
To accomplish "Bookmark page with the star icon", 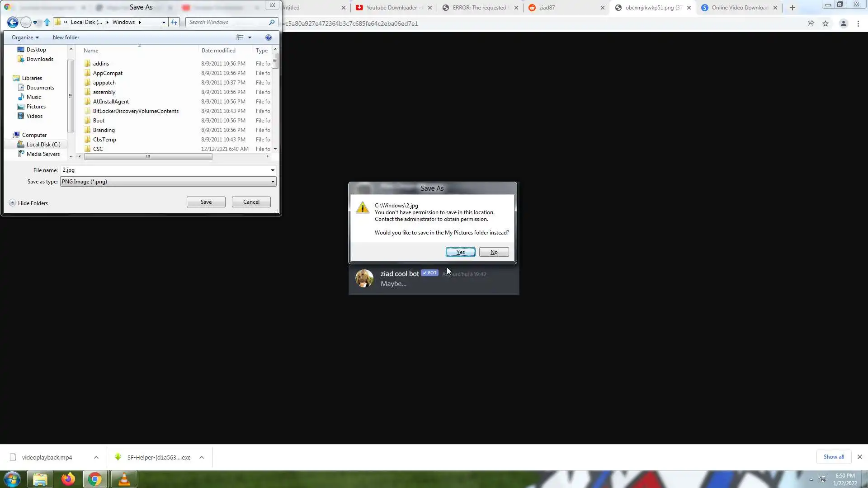I will tap(826, 23).
